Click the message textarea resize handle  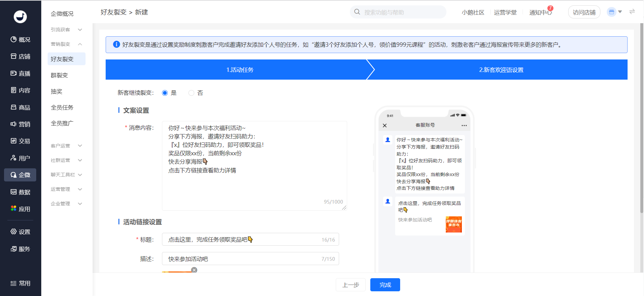click(344, 208)
